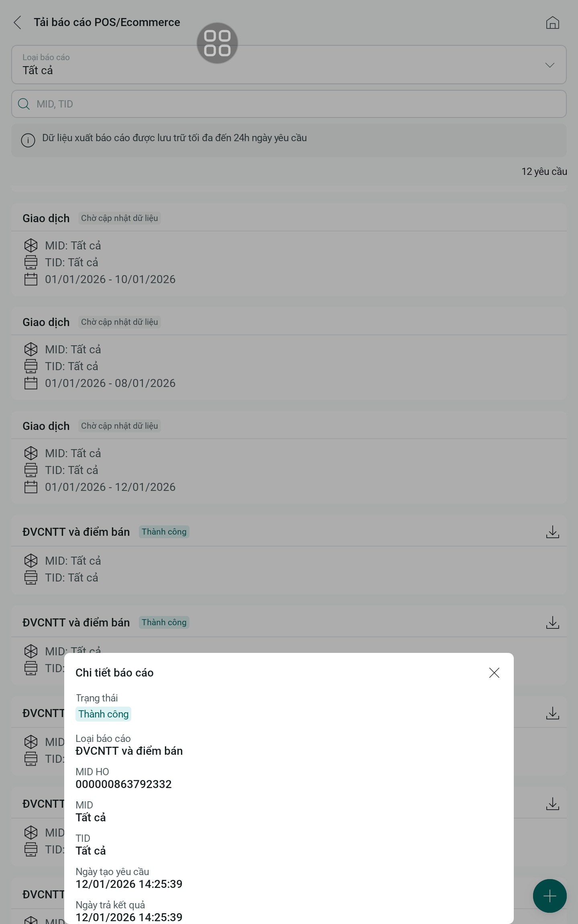
Task: Tap the floating four-squares menu button
Action: tap(217, 43)
